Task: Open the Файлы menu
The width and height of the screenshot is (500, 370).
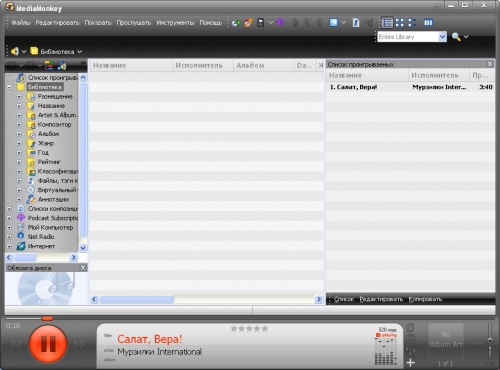Action: click(21, 23)
